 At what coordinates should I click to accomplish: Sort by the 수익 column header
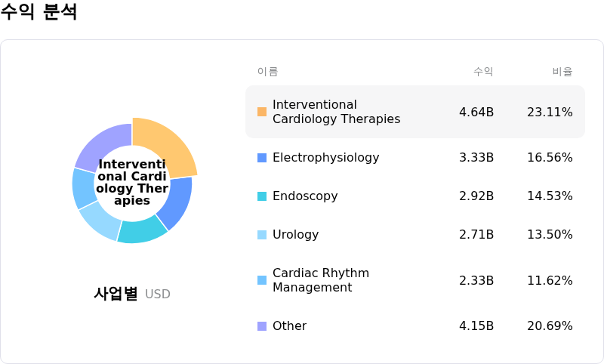tap(483, 72)
